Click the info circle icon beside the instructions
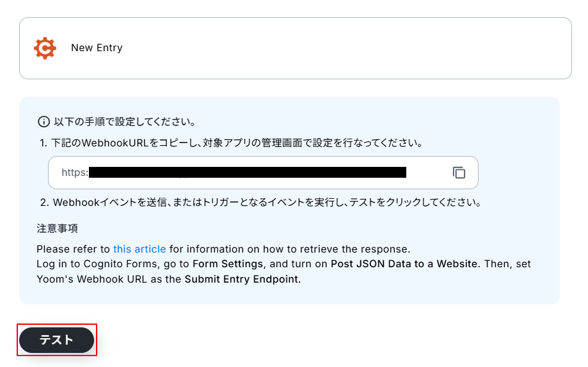 44,121
